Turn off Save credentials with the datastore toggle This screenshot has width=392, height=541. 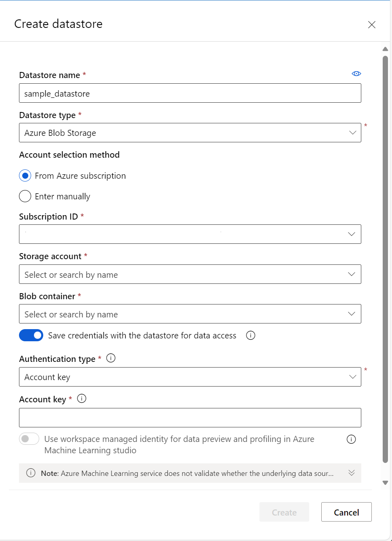tap(31, 335)
